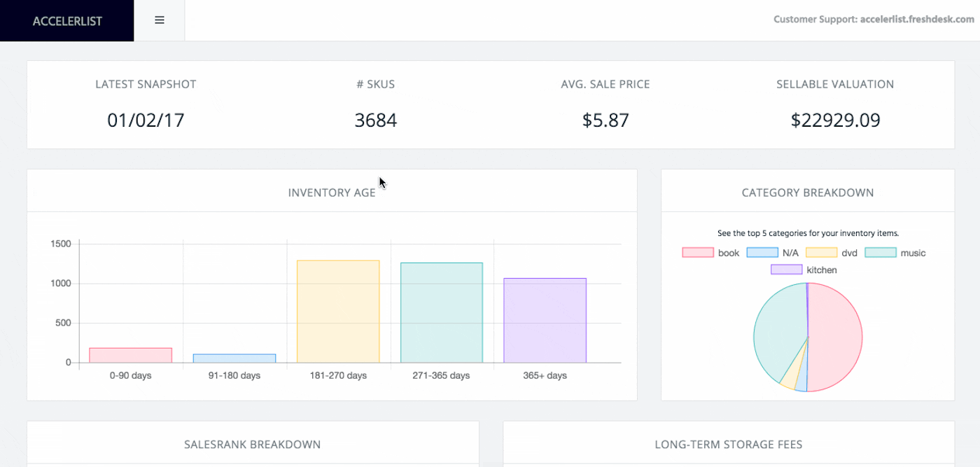Click the kitchen legend swatch
This screenshot has height=467, width=980.
point(785,270)
